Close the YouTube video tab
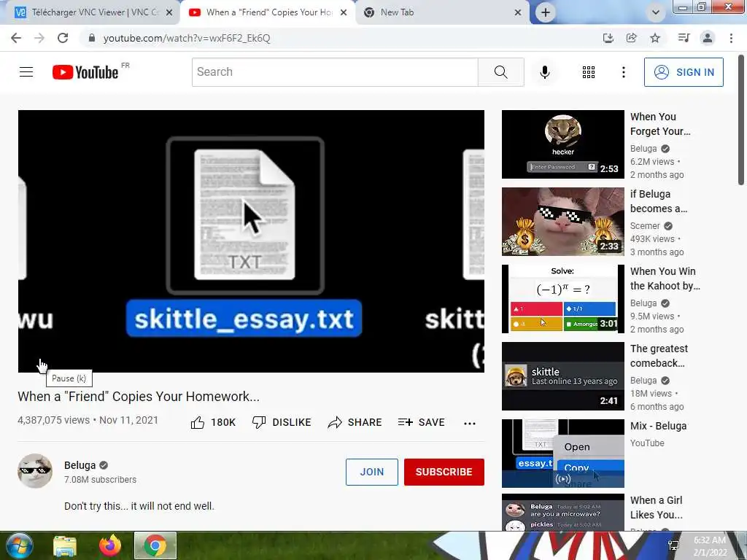747x560 pixels. coord(344,13)
